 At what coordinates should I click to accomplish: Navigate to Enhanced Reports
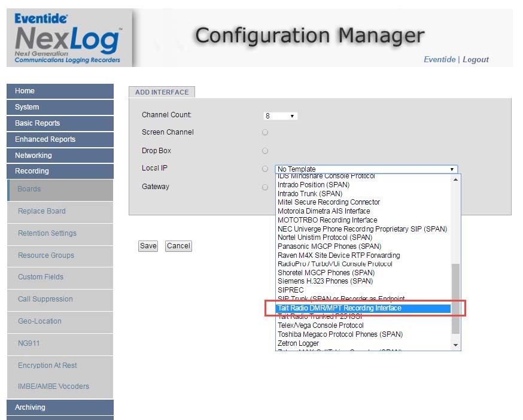point(60,139)
